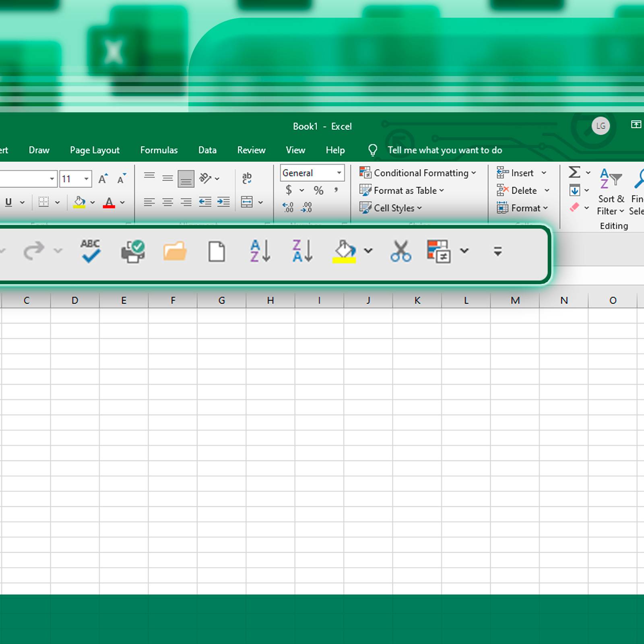Click Print Preview and Print icon
Screen dimensions: 644x644
[x=133, y=251]
